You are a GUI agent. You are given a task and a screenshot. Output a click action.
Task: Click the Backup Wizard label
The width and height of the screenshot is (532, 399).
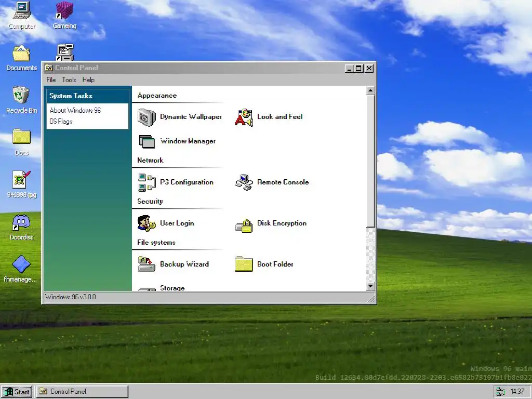coord(184,264)
